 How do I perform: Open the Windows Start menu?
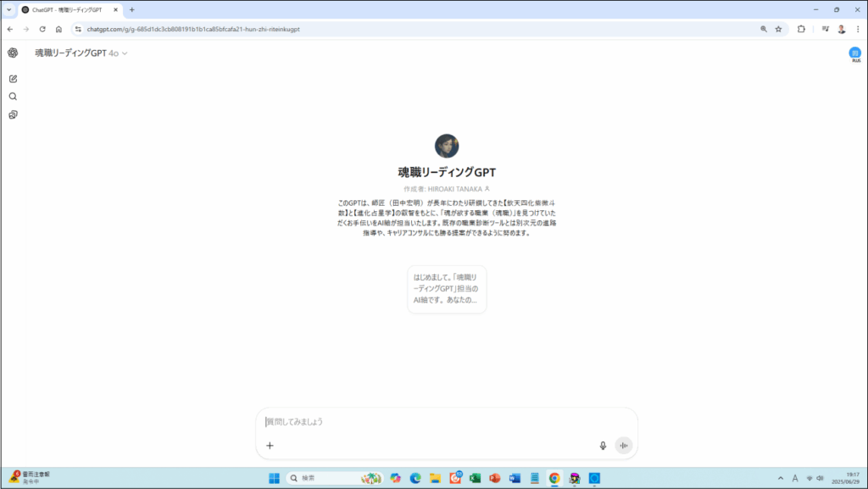tap(274, 478)
